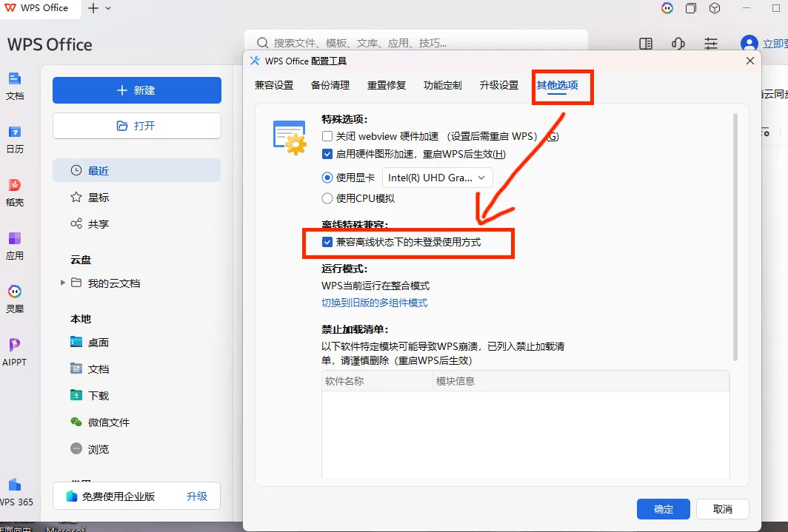The image size is (788, 532).
Task: Close the WPS Office 配置工具 dialog
Action: pyautogui.click(x=749, y=61)
